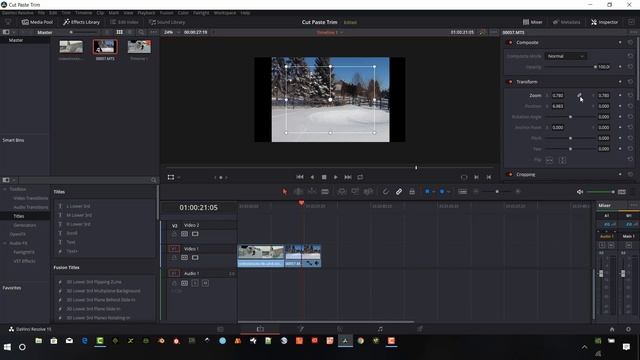Open the Generators category
The width and height of the screenshot is (640, 360).
[24, 225]
